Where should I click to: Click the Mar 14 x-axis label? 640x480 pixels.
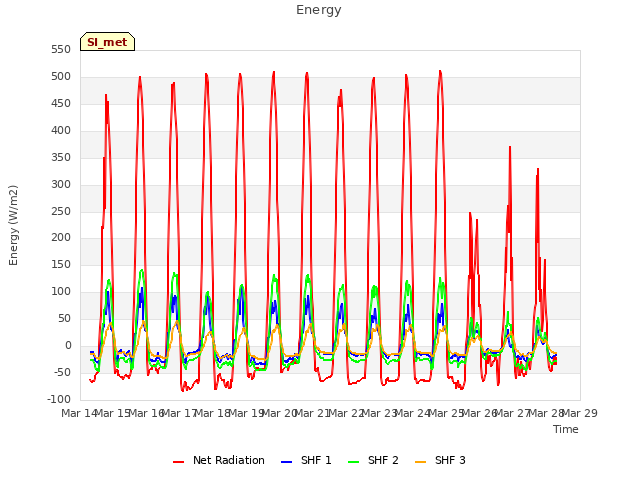coord(79,413)
